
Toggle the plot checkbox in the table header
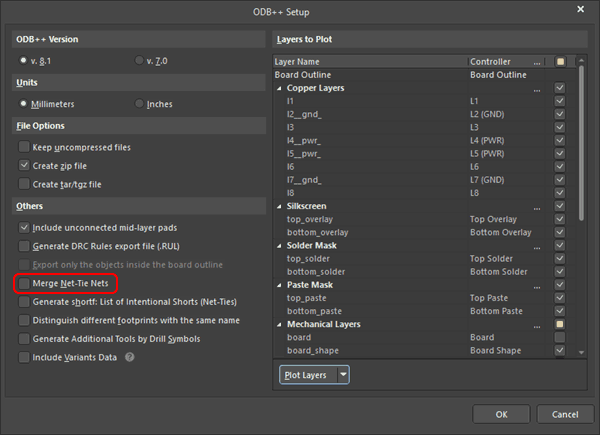point(560,61)
